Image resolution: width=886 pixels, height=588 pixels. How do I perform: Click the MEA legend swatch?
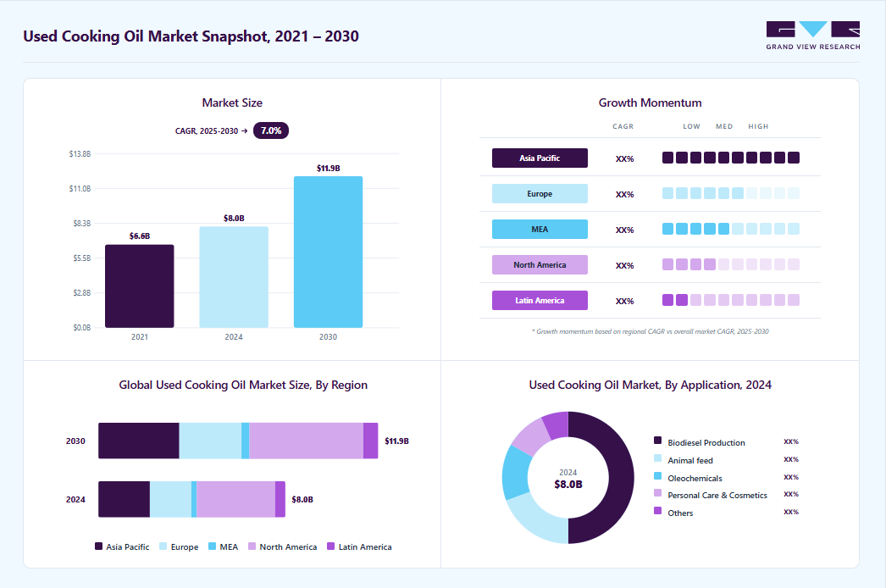(x=212, y=546)
